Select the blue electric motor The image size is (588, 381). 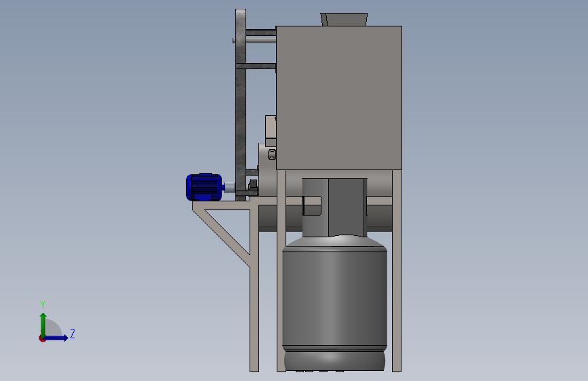(x=203, y=186)
